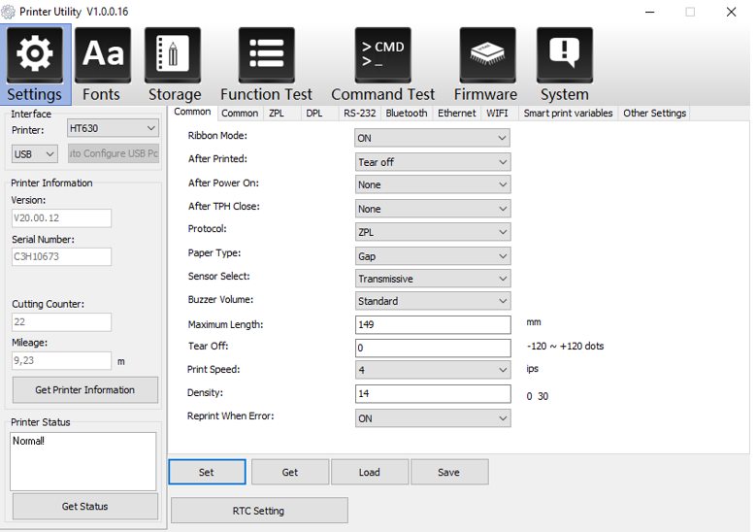Click the Maximum Length input field
756x532 pixels.
[432, 325]
